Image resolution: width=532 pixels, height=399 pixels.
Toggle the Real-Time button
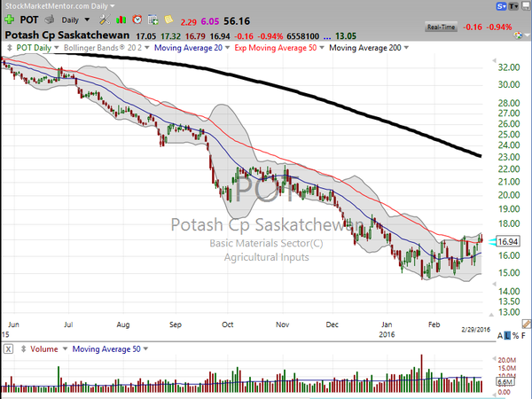tap(441, 27)
